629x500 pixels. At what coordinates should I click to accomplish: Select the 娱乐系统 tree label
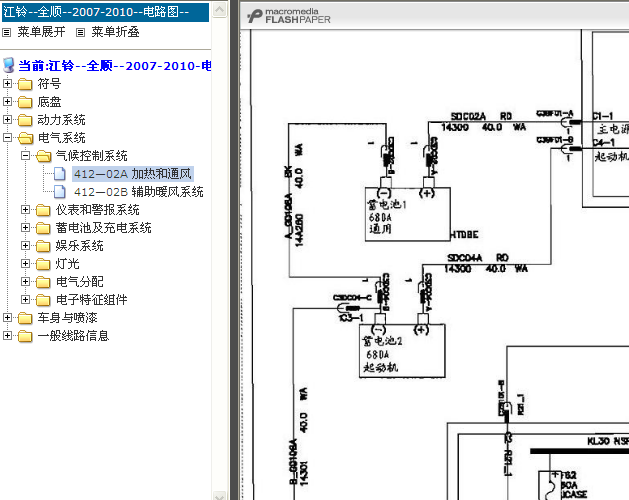click(x=79, y=246)
